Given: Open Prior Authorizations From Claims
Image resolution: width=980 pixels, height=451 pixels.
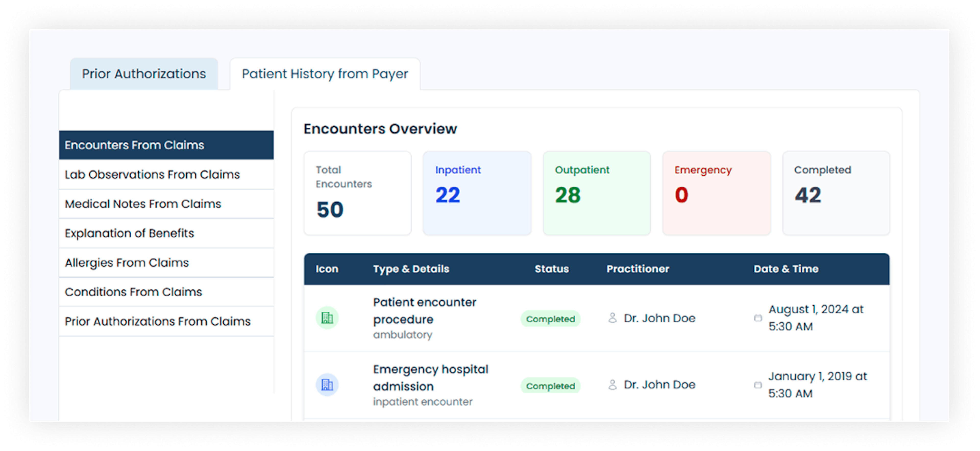Looking at the screenshot, I should 166,321.
